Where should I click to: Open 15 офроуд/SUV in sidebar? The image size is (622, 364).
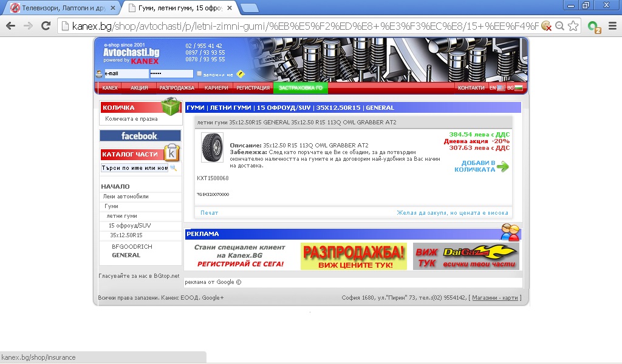[x=130, y=225]
